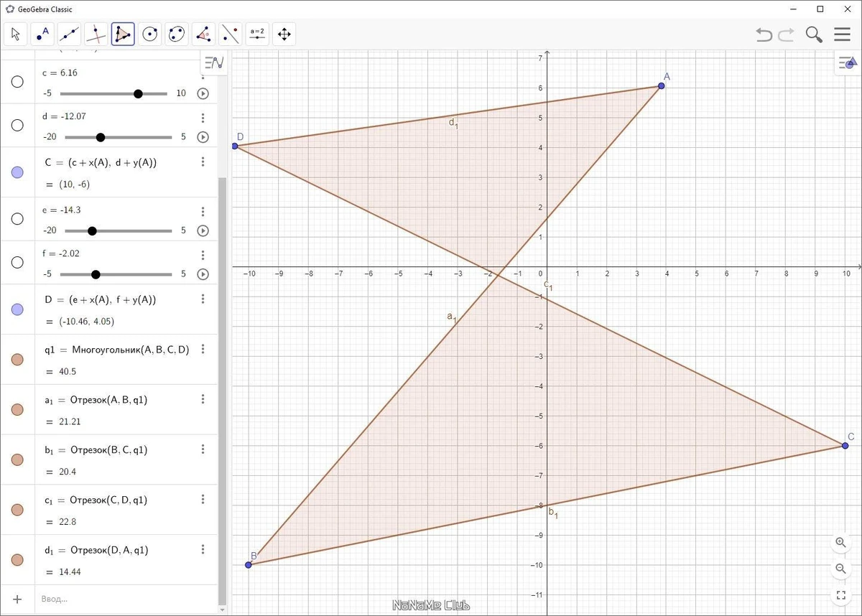Open the main hamburger menu

click(843, 34)
